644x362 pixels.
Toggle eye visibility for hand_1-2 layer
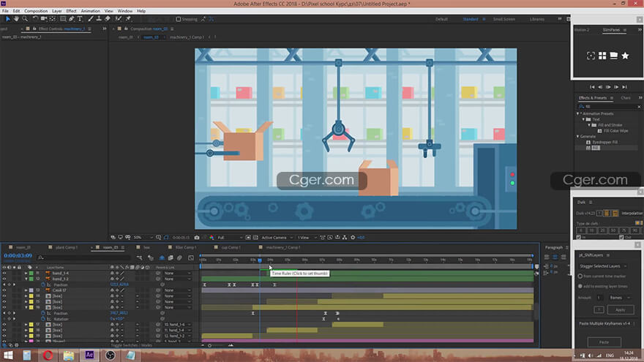click(4, 279)
